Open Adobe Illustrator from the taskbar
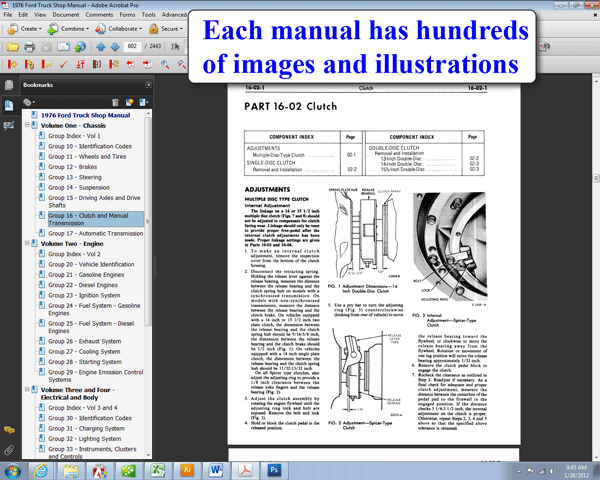This screenshot has height=480, width=600. point(187,470)
